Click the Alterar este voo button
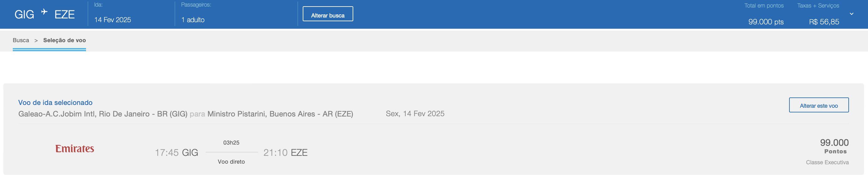The width and height of the screenshot is (868, 178). tap(818, 105)
